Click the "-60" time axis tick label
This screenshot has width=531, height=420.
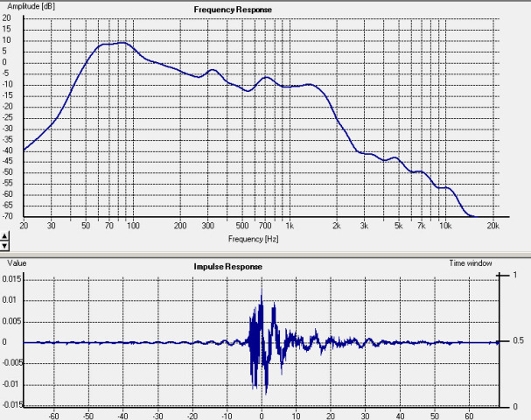(53, 416)
